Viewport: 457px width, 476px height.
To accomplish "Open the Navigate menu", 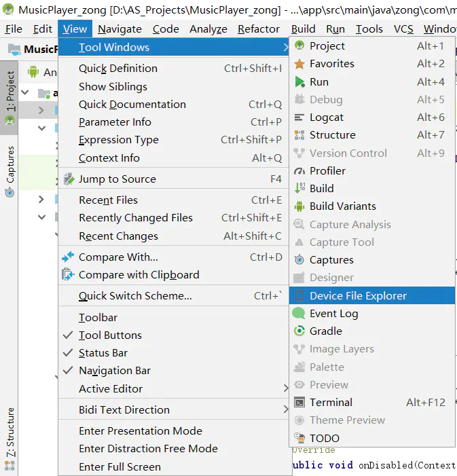I will pyautogui.click(x=120, y=29).
